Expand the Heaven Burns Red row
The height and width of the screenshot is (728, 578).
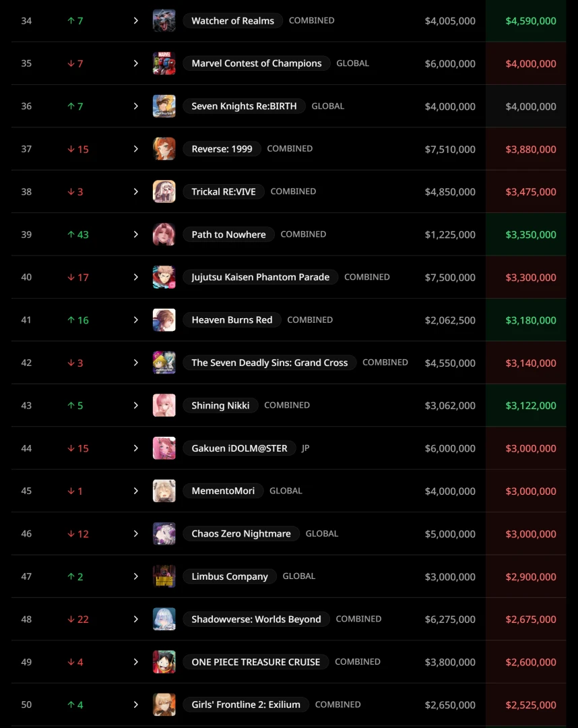point(135,320)
